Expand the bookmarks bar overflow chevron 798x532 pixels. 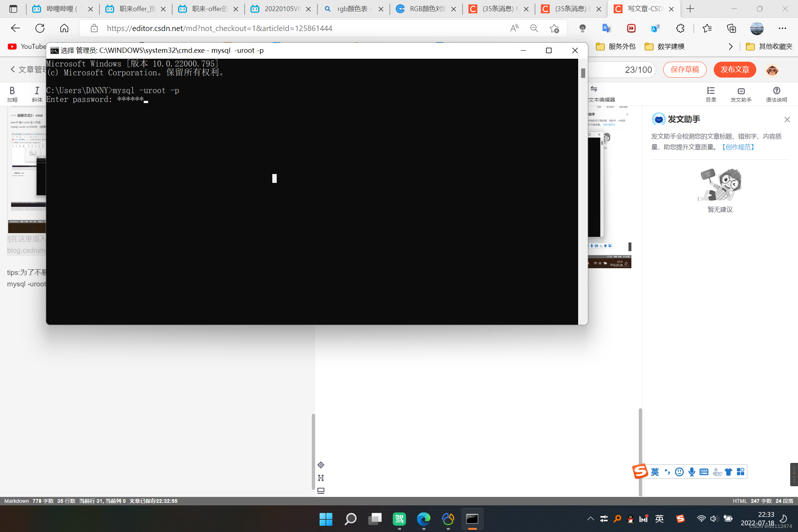coord(730,46)
